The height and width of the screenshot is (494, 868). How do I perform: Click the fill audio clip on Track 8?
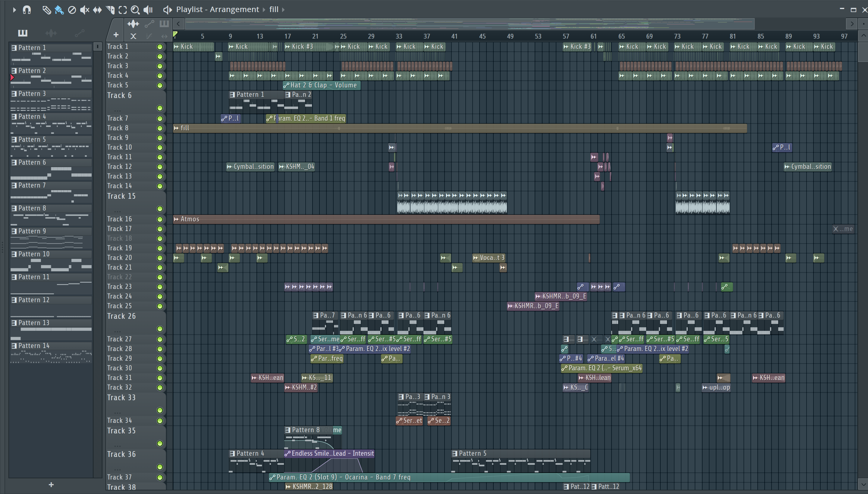pyautogui.click(x=460, y=128)
